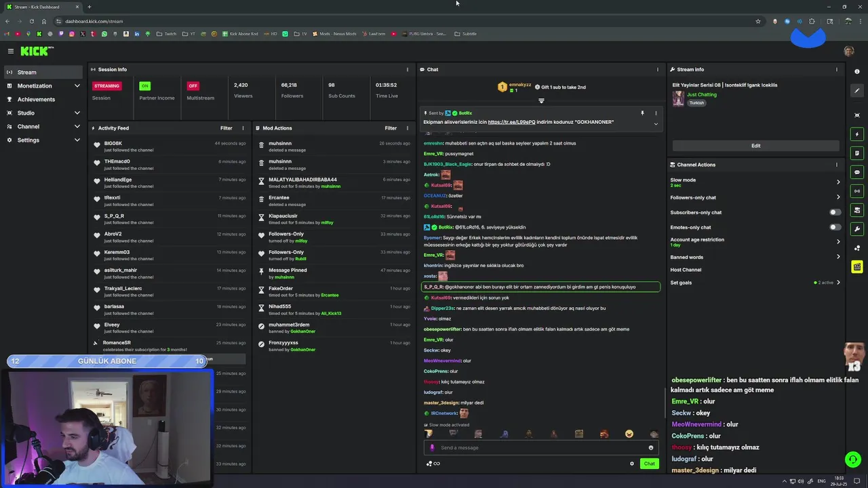Screen dimensions: 868x488
Task: Open user avatar in top right
Action: point(849,51)
